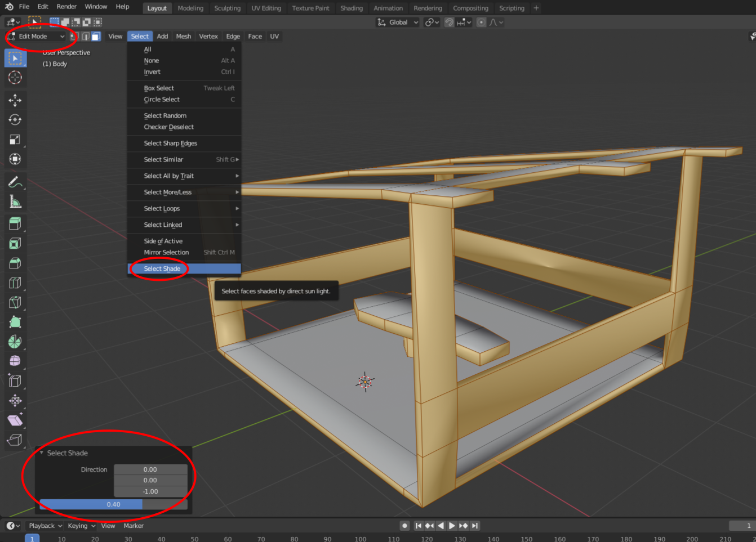The width and height of the screenshot is (756, 542).
Task: Select the Knife tool
Action: click(15, 302)
